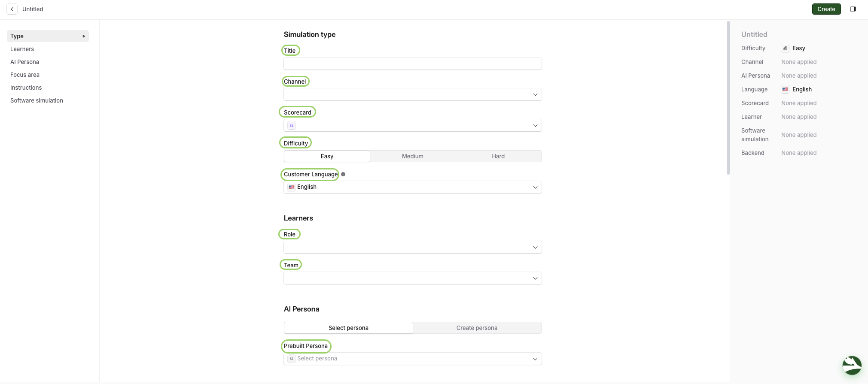Viewport: 868px width, 384px height.
Task: Click None applied next to Backend
Action: pyautogui.click(x=799, y=153)
